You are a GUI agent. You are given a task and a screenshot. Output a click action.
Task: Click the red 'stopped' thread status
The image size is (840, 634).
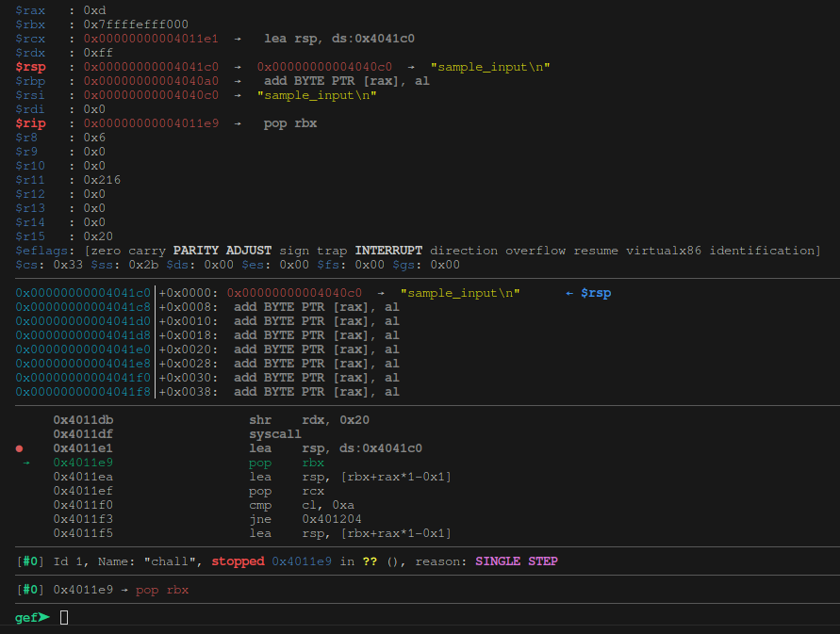click(x=238, y=561)
